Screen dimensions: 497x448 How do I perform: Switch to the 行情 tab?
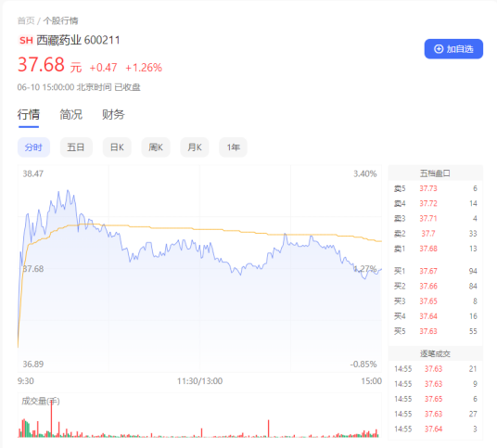[x=29, y=114]
